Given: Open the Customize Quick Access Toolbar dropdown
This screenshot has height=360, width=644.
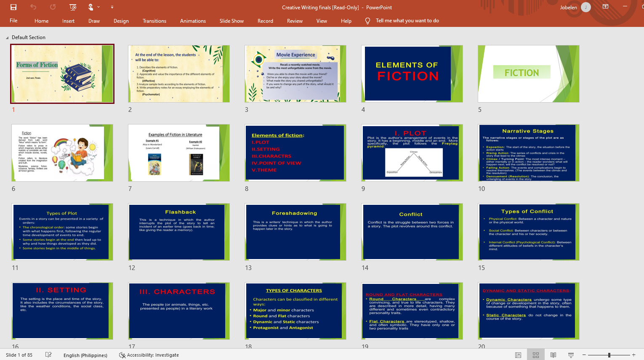Looking at the screenshot, I should pyautogui.click(x=112, y=7).
